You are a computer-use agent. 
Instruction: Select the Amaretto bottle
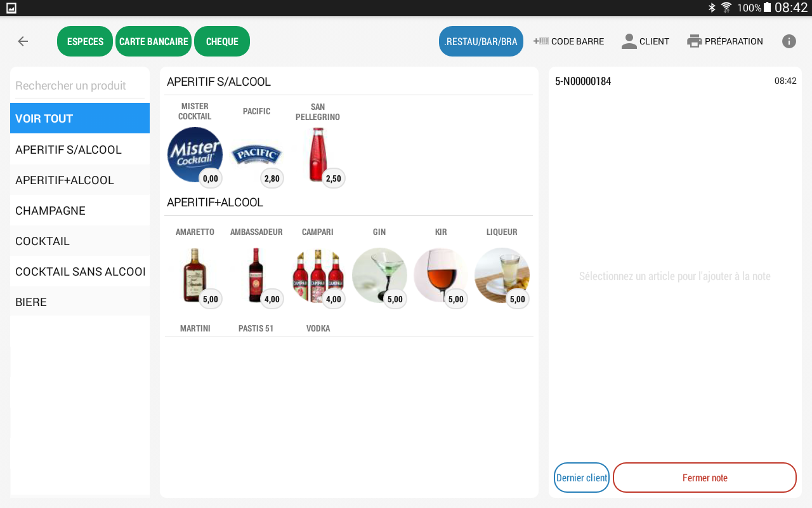tap(195, 275)
